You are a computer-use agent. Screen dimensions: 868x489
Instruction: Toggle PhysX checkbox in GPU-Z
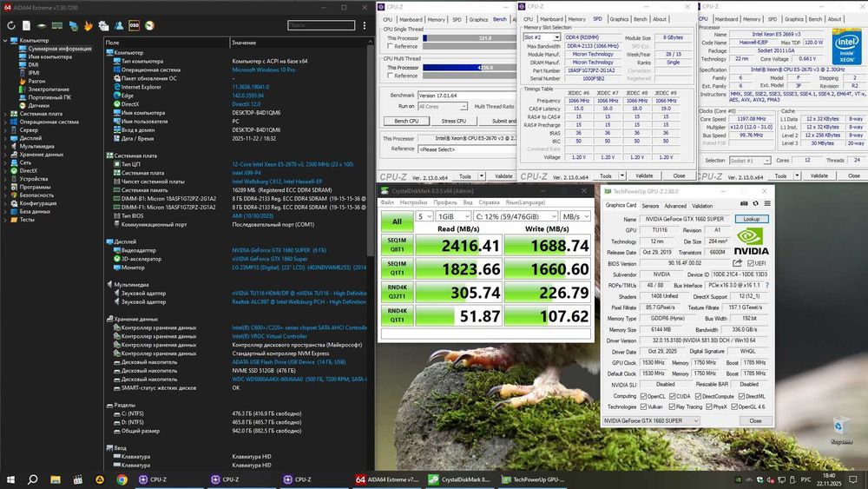709,406
